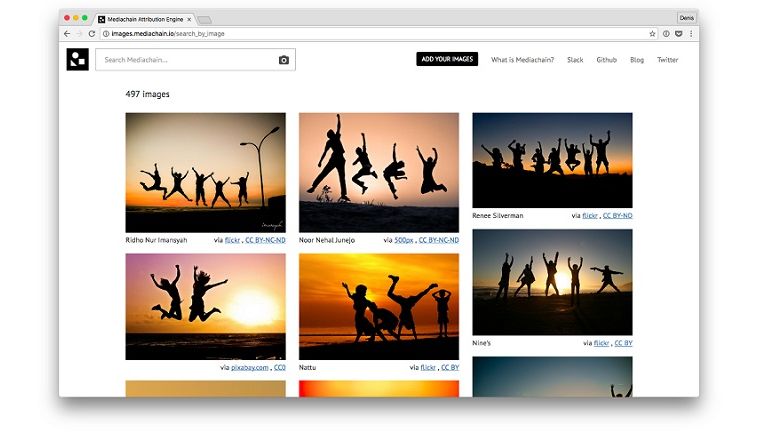Image resolution: width=777 pixels, height=437 pixels.
Task: Click the pixabay.com source link
Action: pos(250,368)
